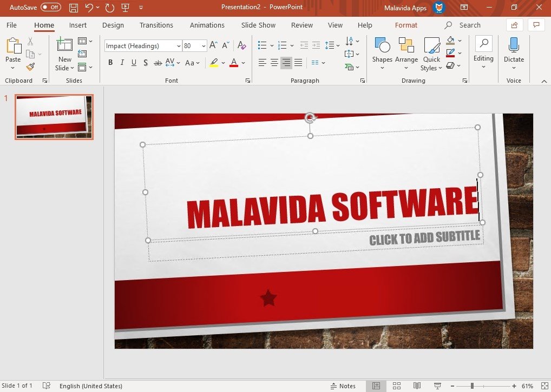Open the Transitions tab
551x392 pixels.
click(156, 25)
